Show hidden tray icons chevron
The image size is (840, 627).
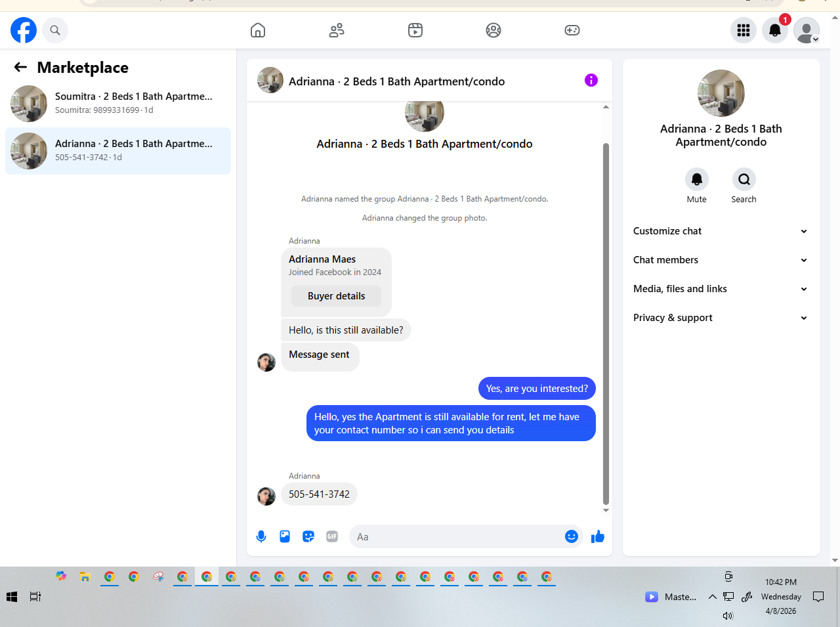(x=712, y=597)
